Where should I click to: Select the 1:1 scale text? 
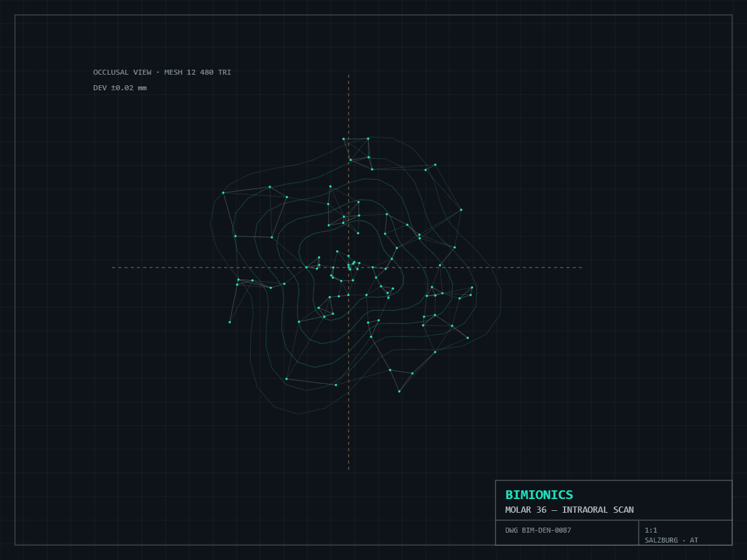[651, 530]
